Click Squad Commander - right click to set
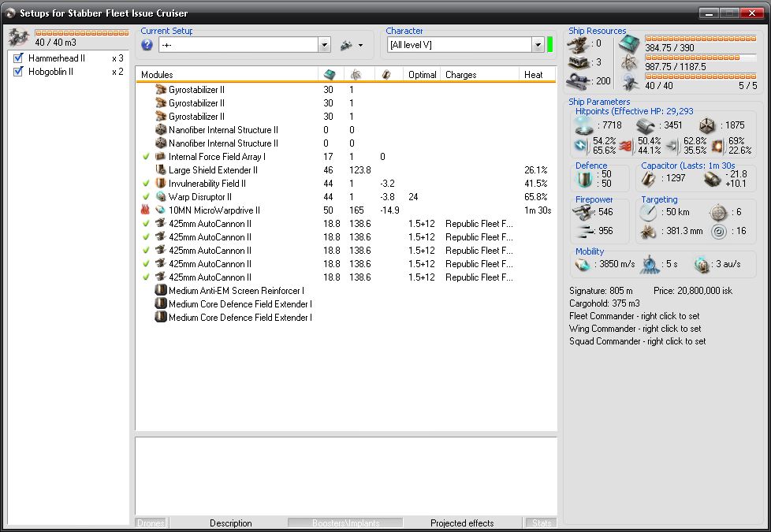This screenshot has height=532, width=771. click(637, 341)
